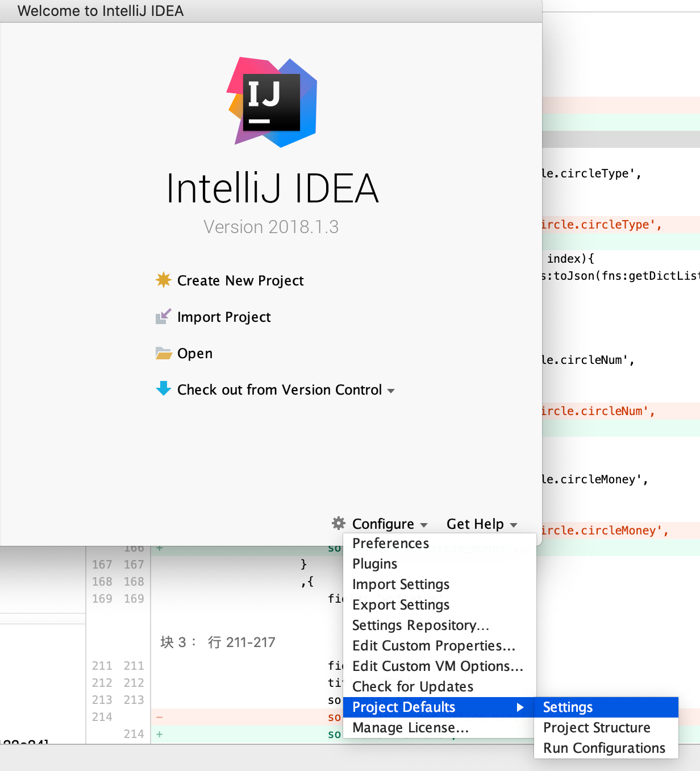Select Open to browse a project
700x771 pixels.
pos(195,353)
